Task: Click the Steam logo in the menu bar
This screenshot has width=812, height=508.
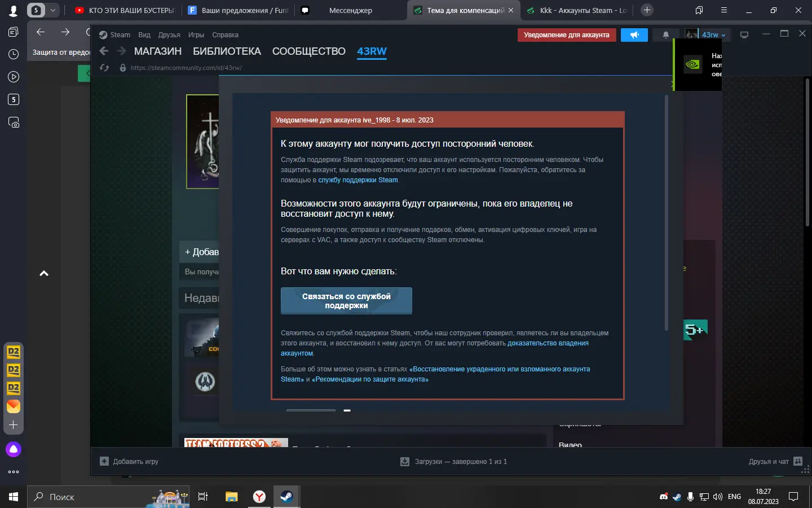Action: [103, 35]
